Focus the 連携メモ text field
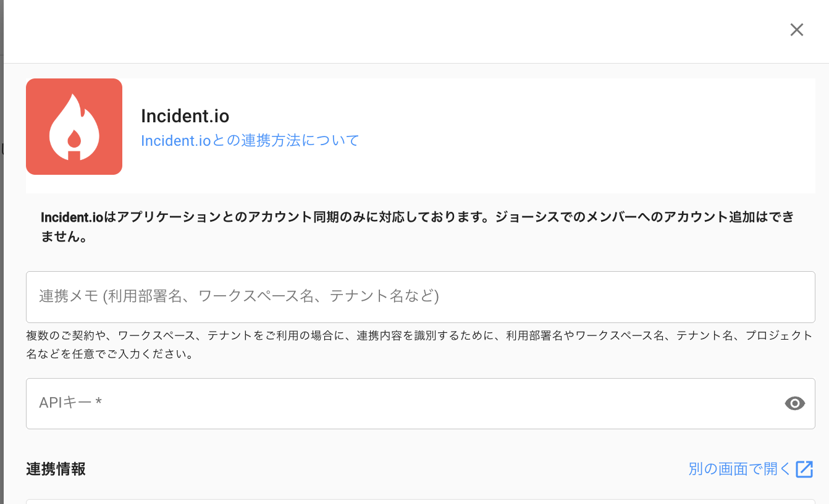The height and width of the screenshot is (504, 829). point(420,296)
